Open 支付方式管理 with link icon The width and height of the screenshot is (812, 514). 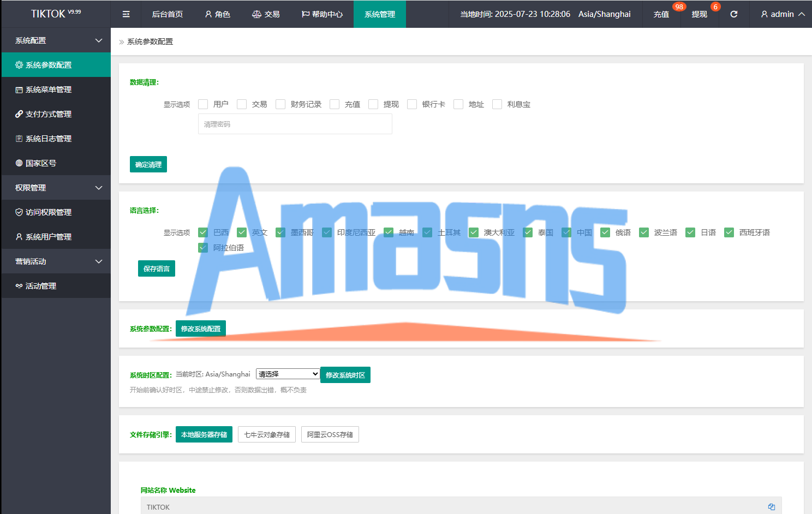click(x=49, y=114)
